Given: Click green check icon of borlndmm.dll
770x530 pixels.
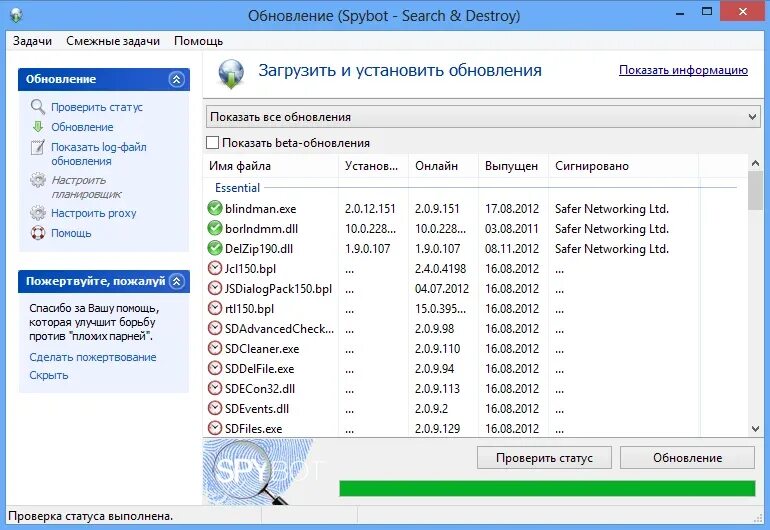Looking at the screenshot, I should click(215, 228).
